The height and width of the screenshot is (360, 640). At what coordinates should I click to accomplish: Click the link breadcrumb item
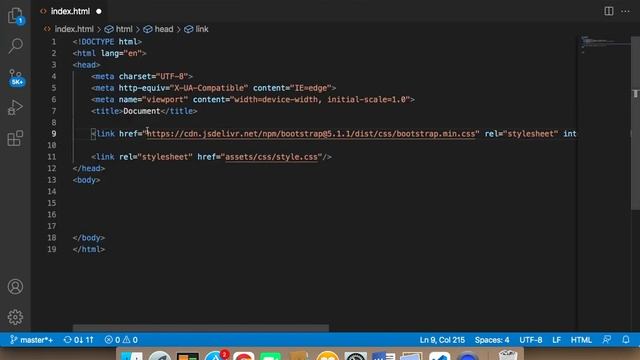[x=202, y=29]
